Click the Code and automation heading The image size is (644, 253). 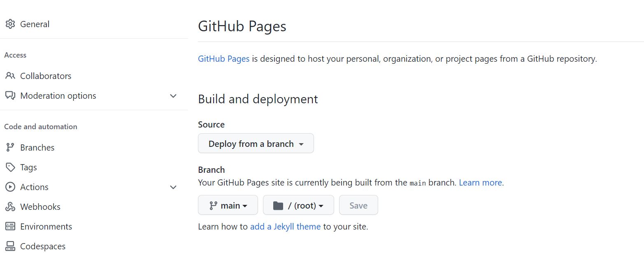pyautogui.click(x=41, y=127)
